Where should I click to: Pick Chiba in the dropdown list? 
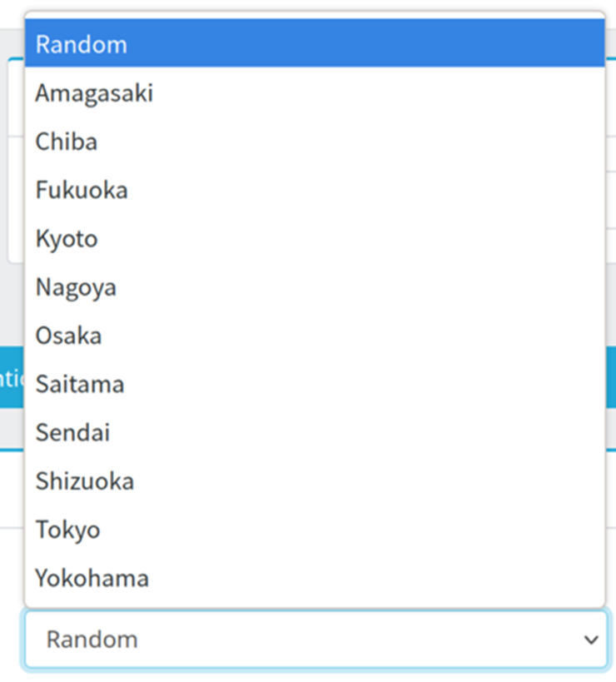coord(315,142)
